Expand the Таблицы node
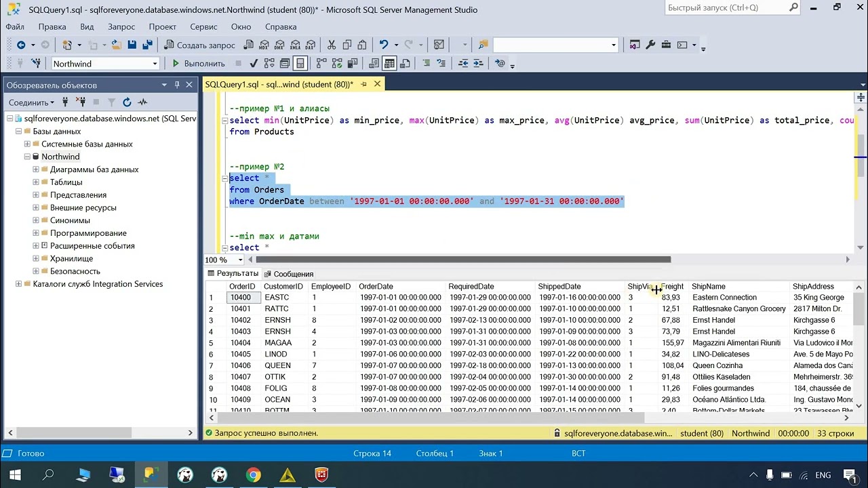This screenshot has width=868, height=488. click(x=36, y=182)
